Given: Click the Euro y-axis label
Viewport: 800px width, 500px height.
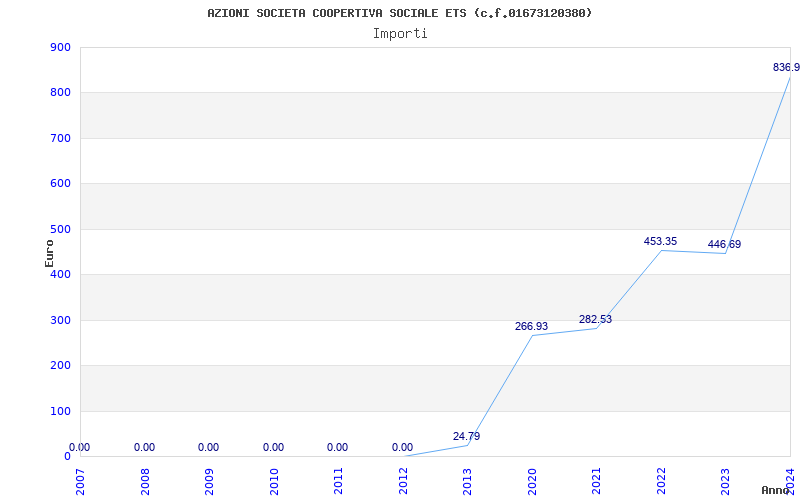Looking at the screenshot, I should click(49, 253).
